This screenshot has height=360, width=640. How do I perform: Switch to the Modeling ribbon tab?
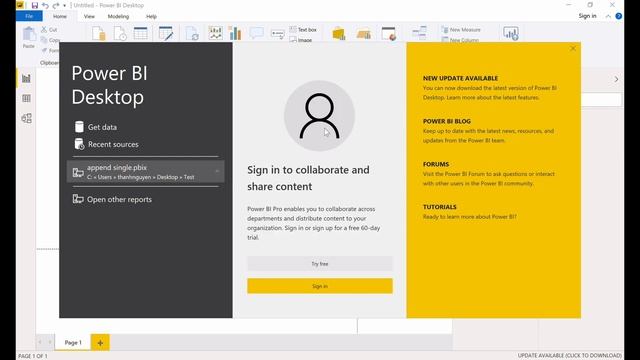(x=118, y=16)
